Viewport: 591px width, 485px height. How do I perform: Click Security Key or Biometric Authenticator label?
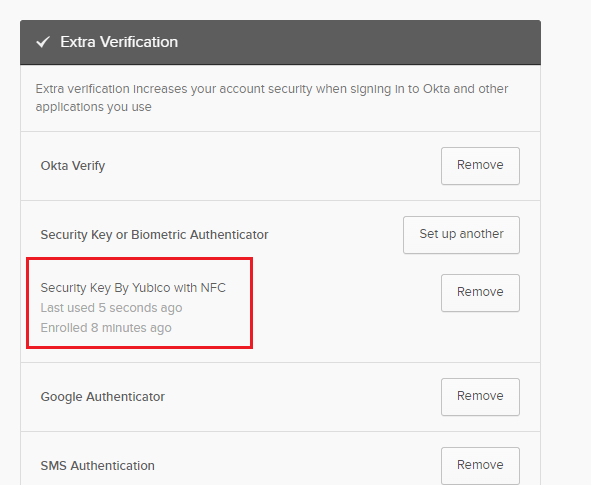[x=154, y=235]
